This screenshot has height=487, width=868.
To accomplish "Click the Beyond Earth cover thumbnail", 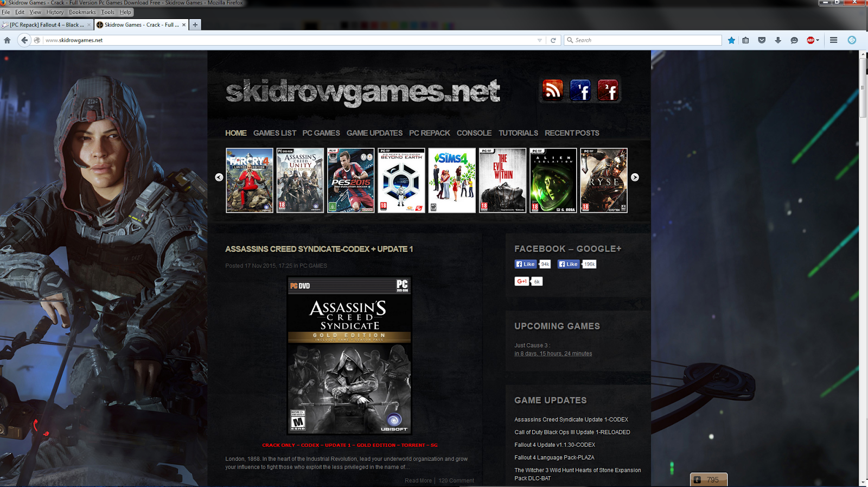I will pos(401,180).
